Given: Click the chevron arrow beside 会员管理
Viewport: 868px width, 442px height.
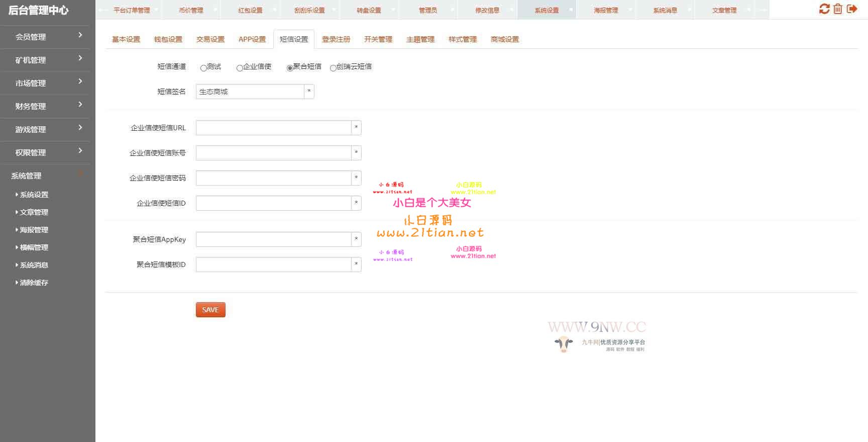Looking at the screenshot, I should pyautogui.click(x=80, y=35).
